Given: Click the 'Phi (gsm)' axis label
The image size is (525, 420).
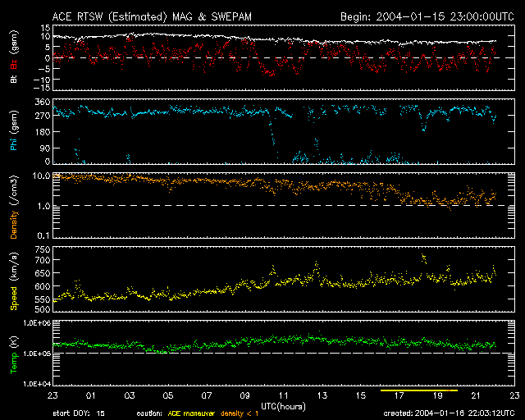Looking at the screenshot, I should [14, 132].
